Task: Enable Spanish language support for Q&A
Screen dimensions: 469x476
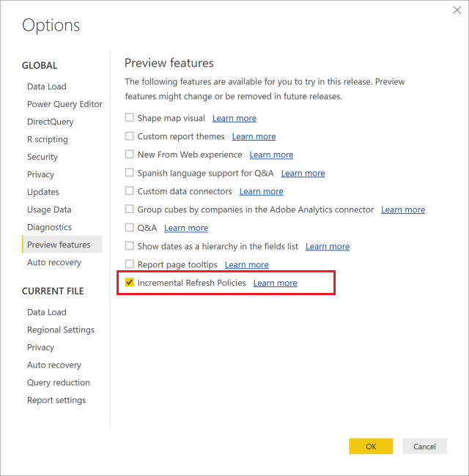Action: tap(130, 172)
